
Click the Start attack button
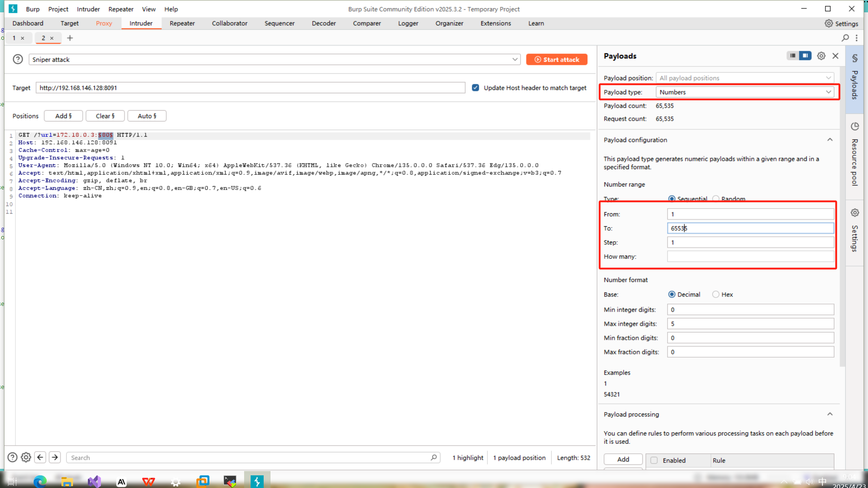[557, 60]
